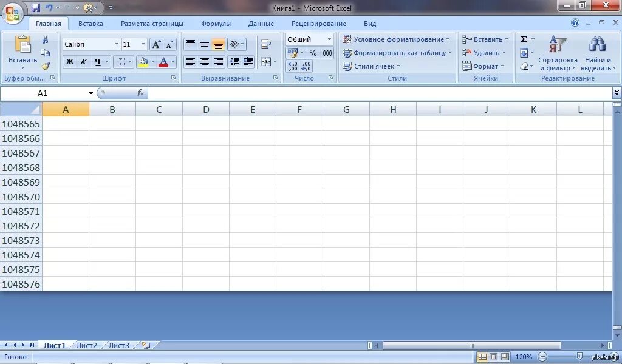Toggle italic (К) formatting
Screen dimensions: 622x364
pyautogui.click(x=83, y=61)
